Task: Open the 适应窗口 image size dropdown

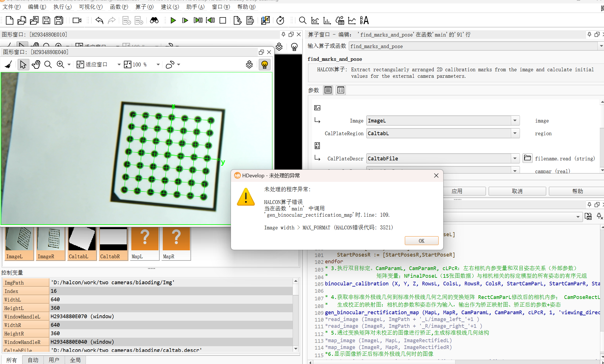Action: click(x=119, y=65)
